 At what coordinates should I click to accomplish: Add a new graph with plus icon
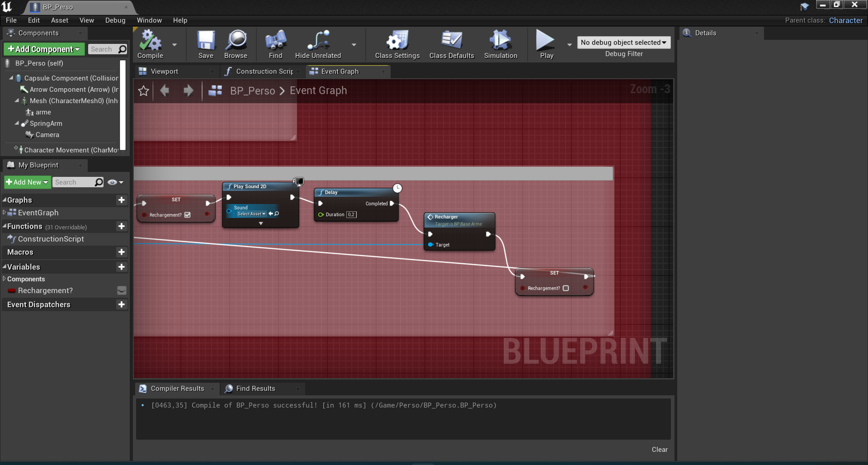pos(121,200)
